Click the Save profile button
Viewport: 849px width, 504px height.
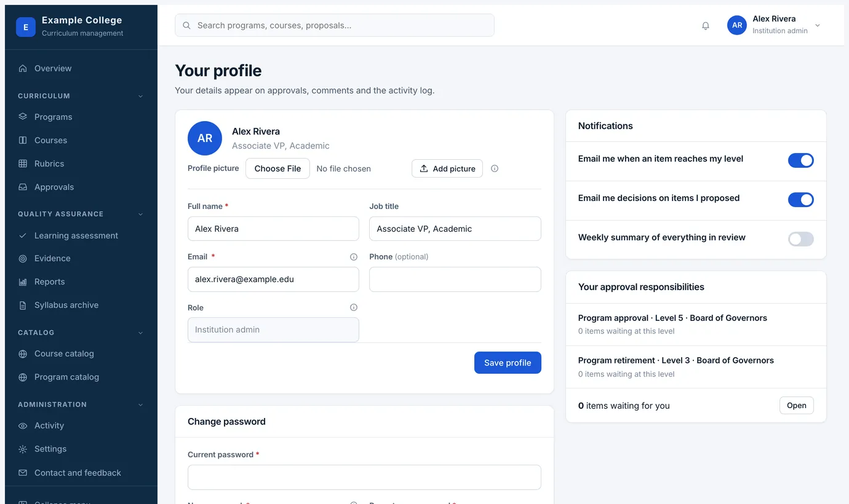click(508, 363)
